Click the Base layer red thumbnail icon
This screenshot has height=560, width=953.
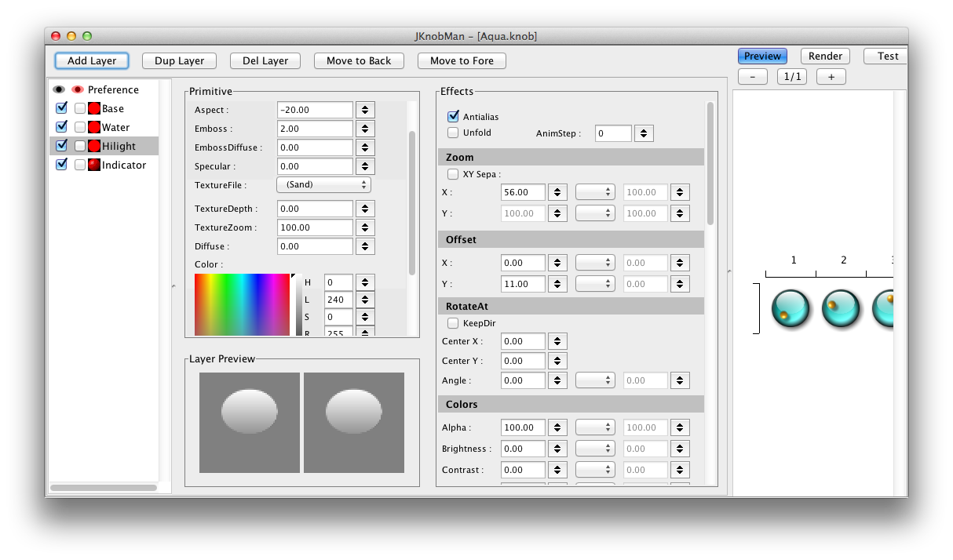pyautogui.click(x=94, y=108)
